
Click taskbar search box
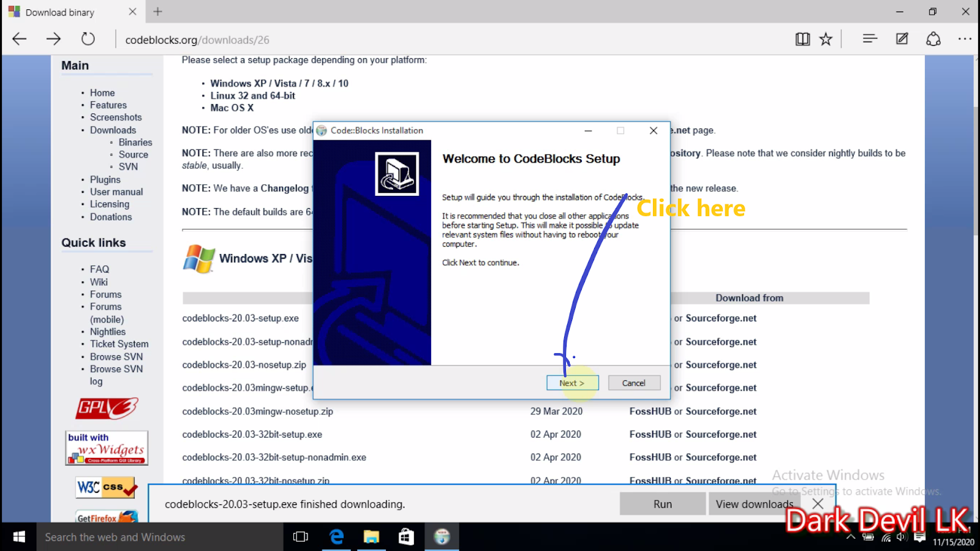pyautogui.click(x=160, y=537)
